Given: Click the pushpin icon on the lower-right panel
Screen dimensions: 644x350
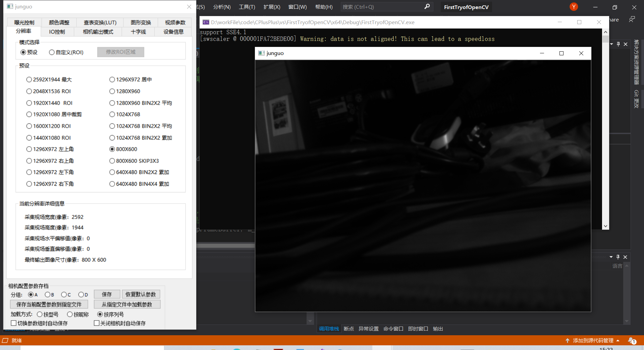Looking at the screenshot, I should tap(618, 257).
